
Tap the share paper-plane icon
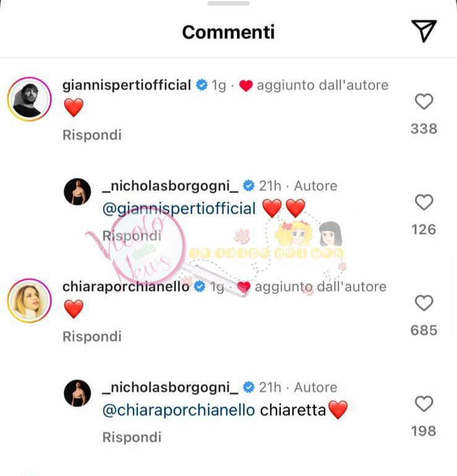point(424,31)
